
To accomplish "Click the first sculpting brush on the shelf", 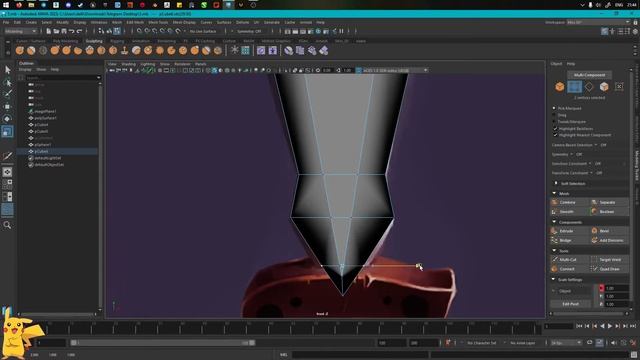I will [20, 51].
